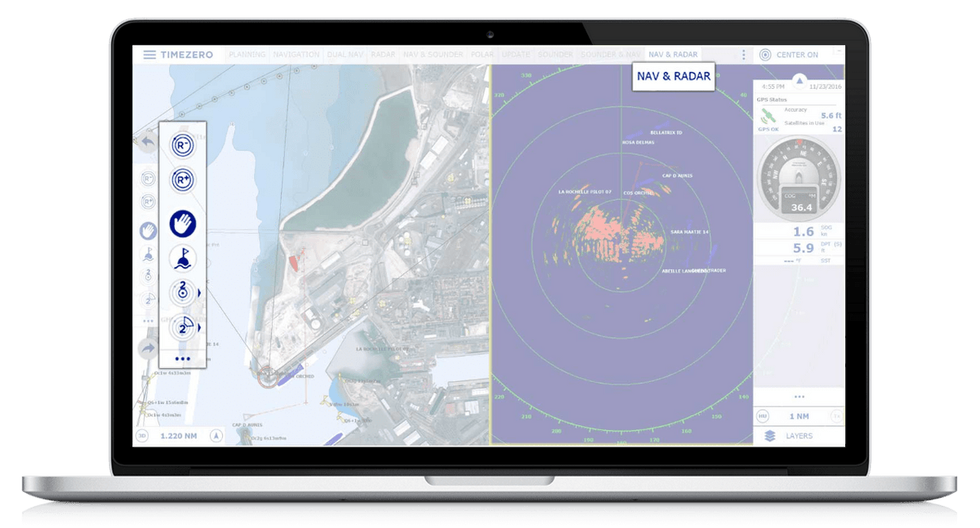
Task: Click the 5.6 ft accuracy value
Action: click(x=831, y=116)
